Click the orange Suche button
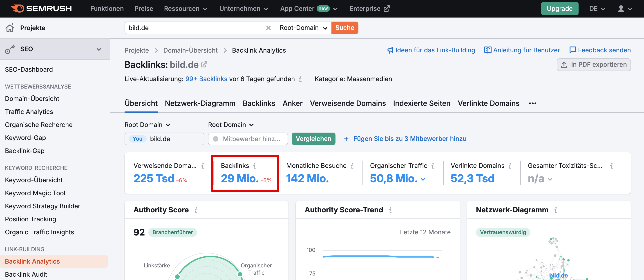 345,28
